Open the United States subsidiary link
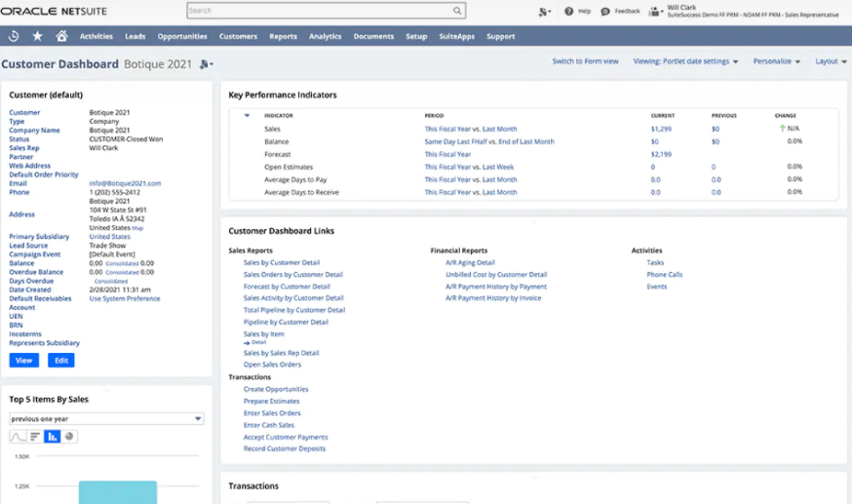The width and height of the screenshot is (852, 504). click(x=110, y=237)
